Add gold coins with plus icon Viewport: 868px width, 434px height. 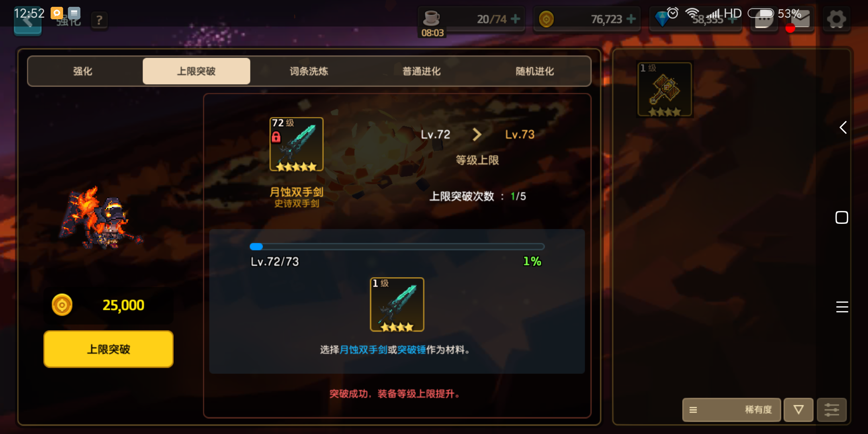pyautogui.click(x=631, y=19)
